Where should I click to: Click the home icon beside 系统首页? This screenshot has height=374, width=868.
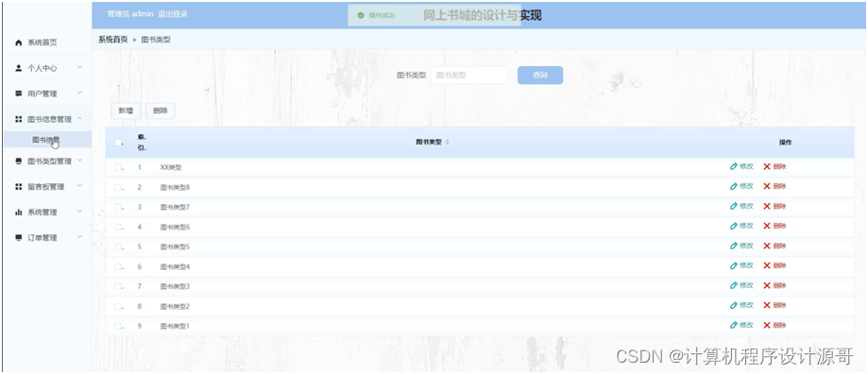(x=18, y=42)
